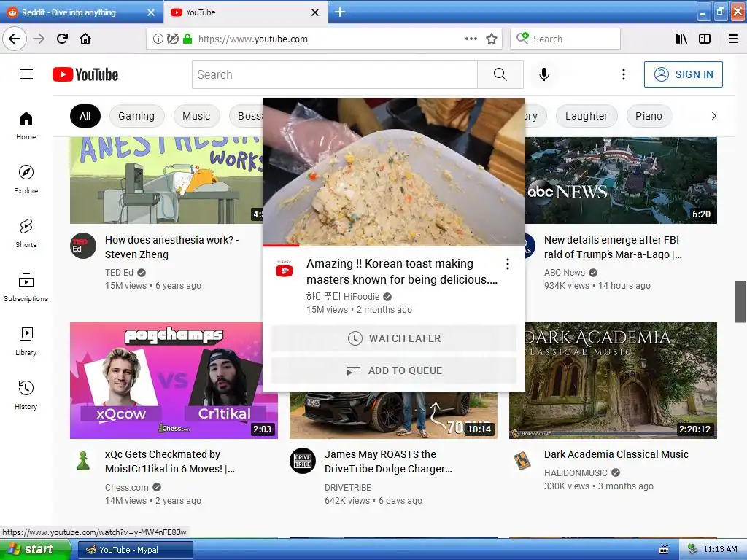Close the YouTube tab
Viewport: 747px width, 560px height.
(315, 12)
